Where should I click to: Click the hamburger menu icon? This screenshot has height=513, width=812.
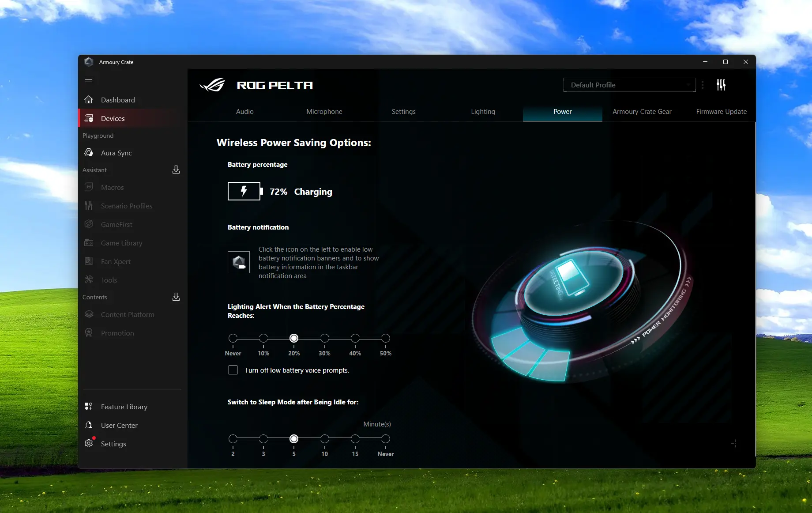coord(89,79)
